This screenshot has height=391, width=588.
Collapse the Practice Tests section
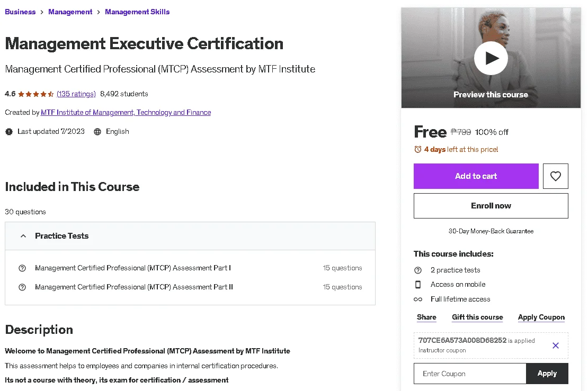click(23, 236)
